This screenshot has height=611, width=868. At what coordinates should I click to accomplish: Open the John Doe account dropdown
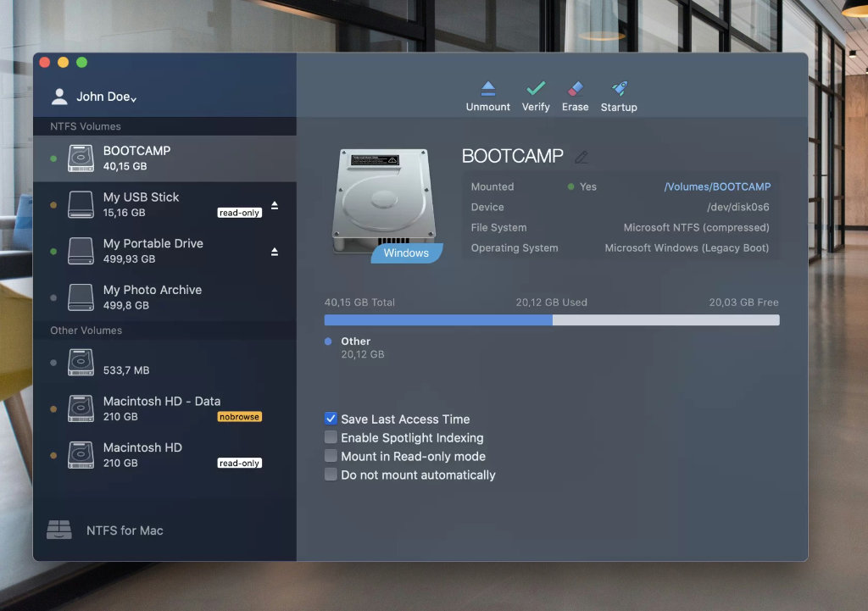coord(106,97)
